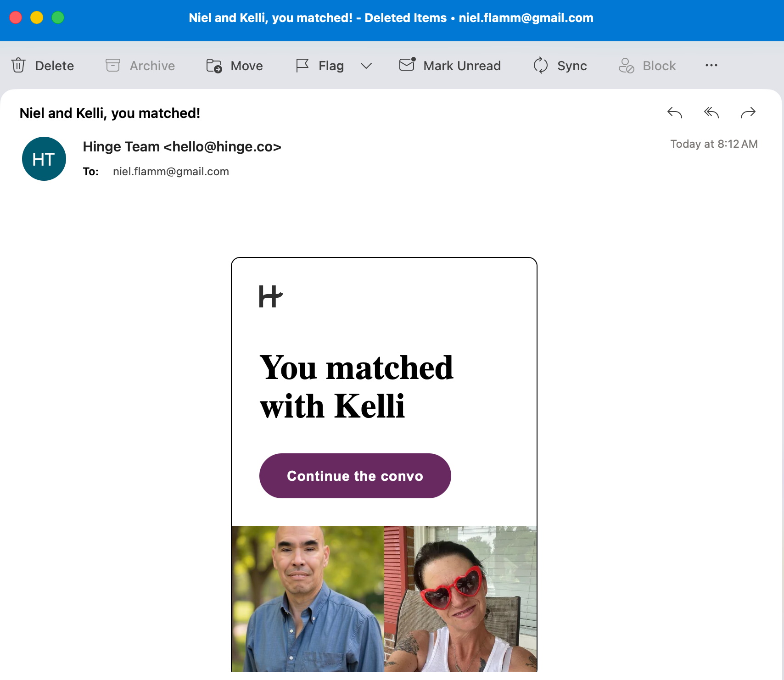Click the window title bar text
This screenshot has height=680, width=784.
point(391,18)
